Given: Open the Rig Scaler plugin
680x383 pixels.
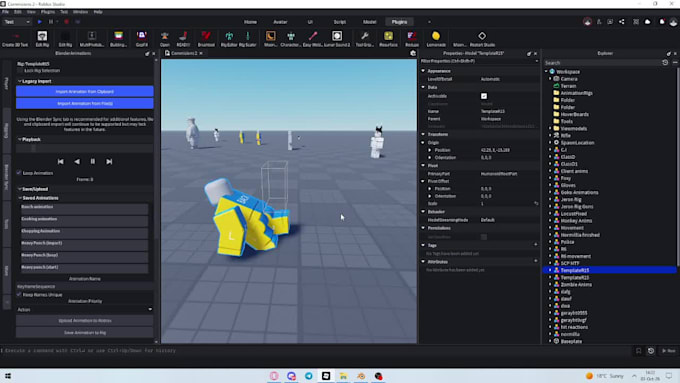Looking at the screenshot, I should point(248,39).
